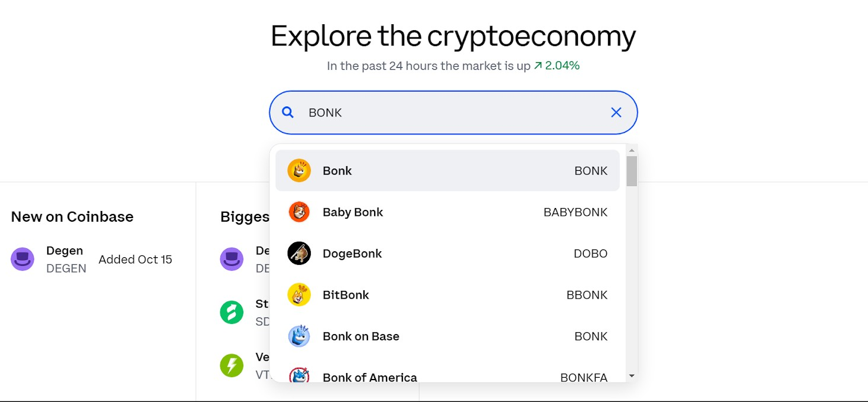This screenshot has width=868, height=402.
Task: Click the DogeBonk coin icon
Action: pos(299,253)
